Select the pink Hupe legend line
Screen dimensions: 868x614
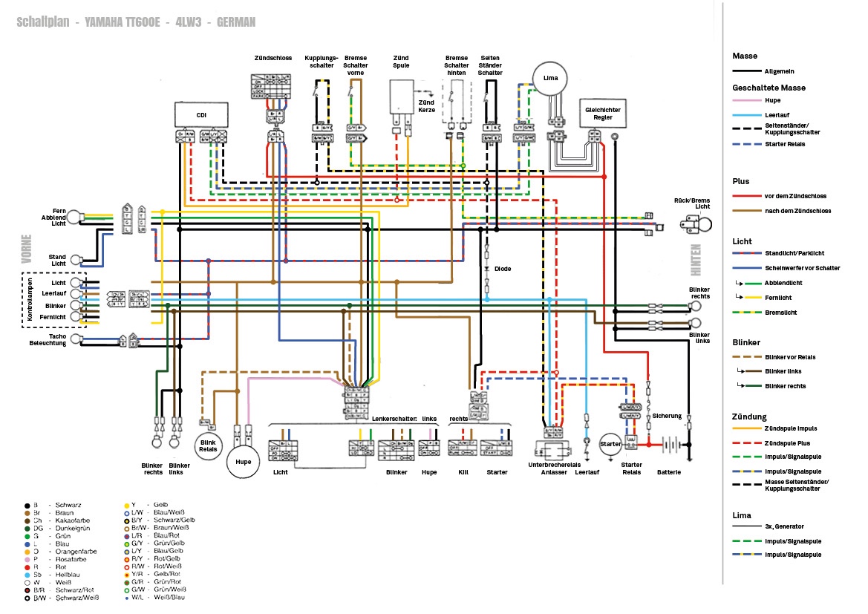(746, 100)
